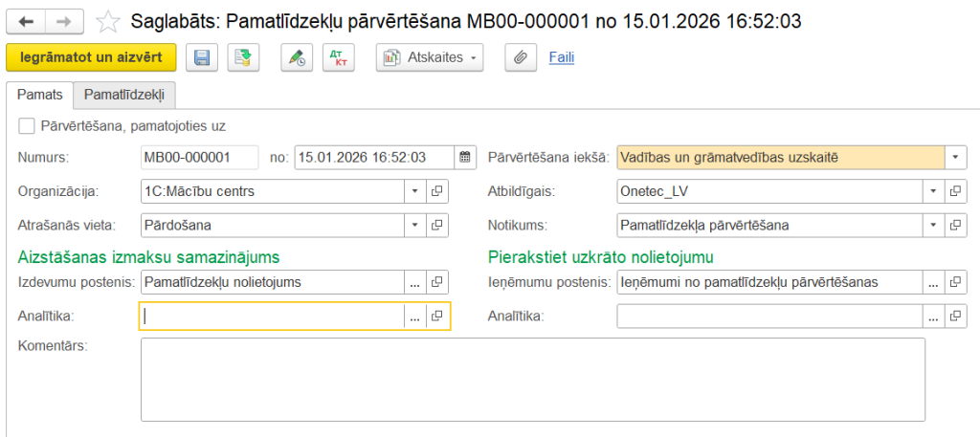Click the paperclip attachments icon
Image resolution: width=980 pixels, height=437 pixels.
click(521, 58)
